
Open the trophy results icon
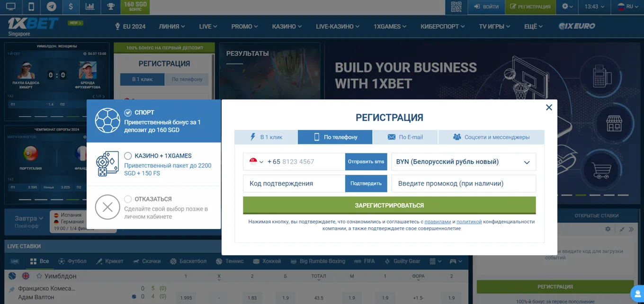(110, 7)
